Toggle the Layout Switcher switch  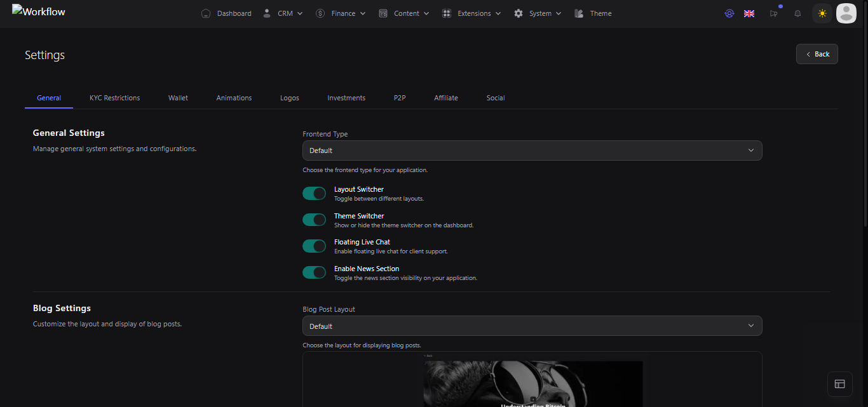coord(314,193)
